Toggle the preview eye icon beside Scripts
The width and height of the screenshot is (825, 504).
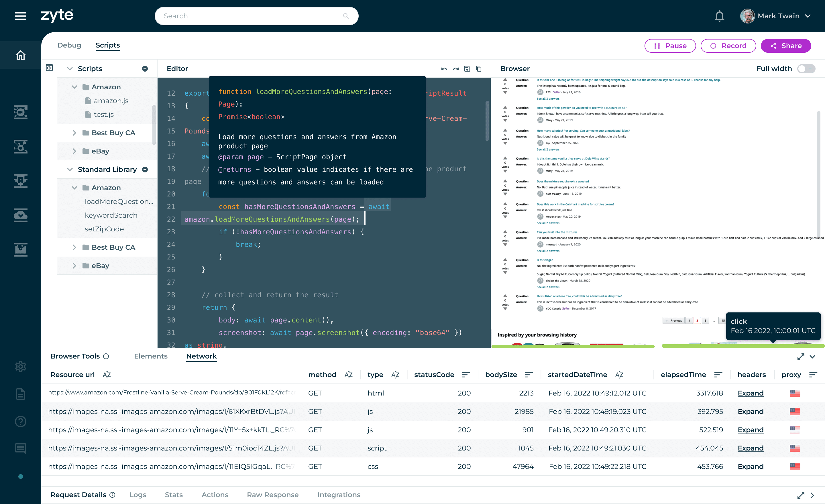[49, 68]
